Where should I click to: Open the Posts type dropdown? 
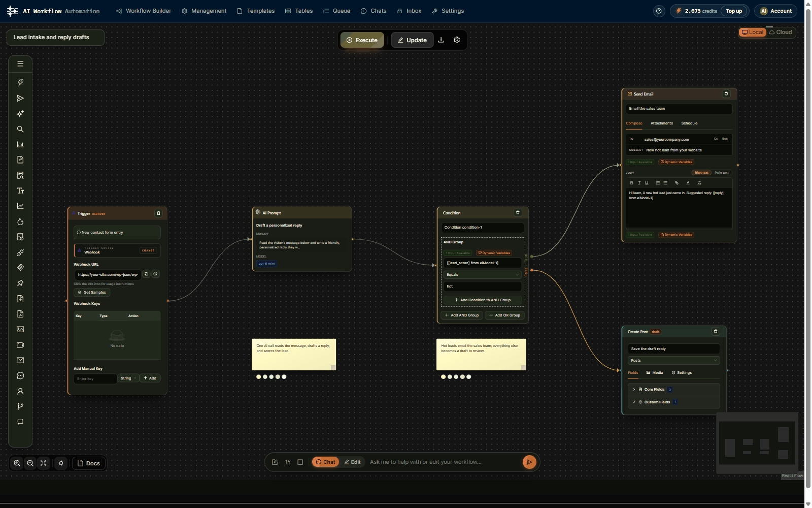pyautogui.click(x=673, y=360)
